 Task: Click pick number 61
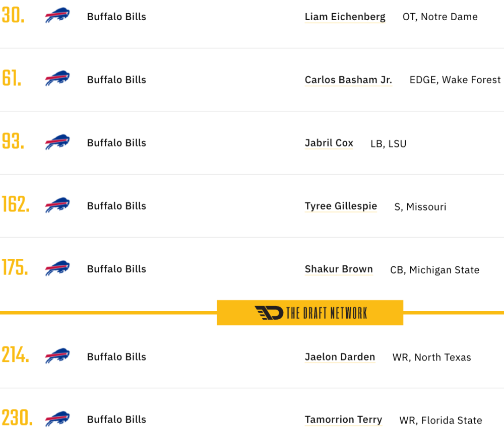coord(12,78)
